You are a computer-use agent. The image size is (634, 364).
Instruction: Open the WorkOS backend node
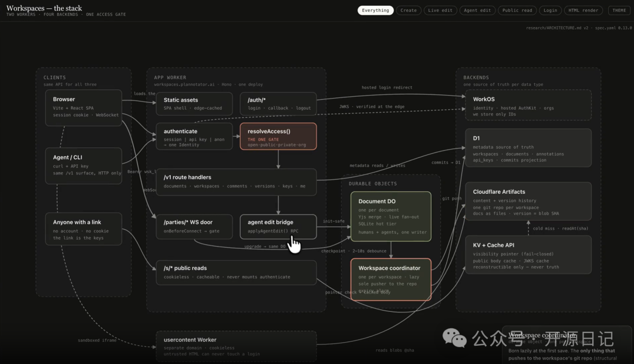[528, 105]
